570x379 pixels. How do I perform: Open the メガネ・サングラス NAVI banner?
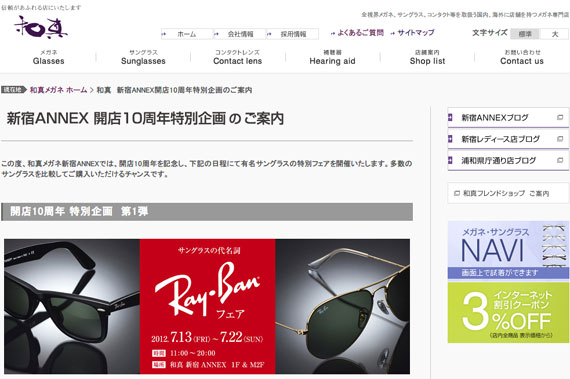point(508,250)
